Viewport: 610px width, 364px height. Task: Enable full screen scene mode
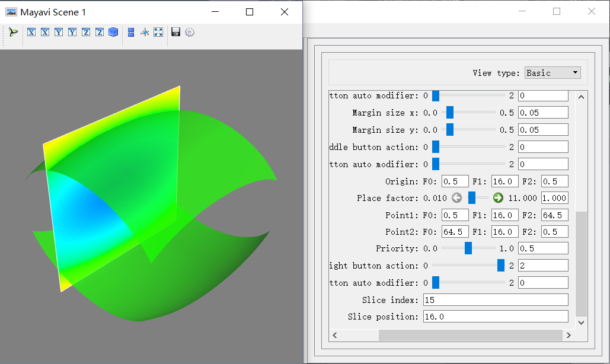[x=158, y=32]
